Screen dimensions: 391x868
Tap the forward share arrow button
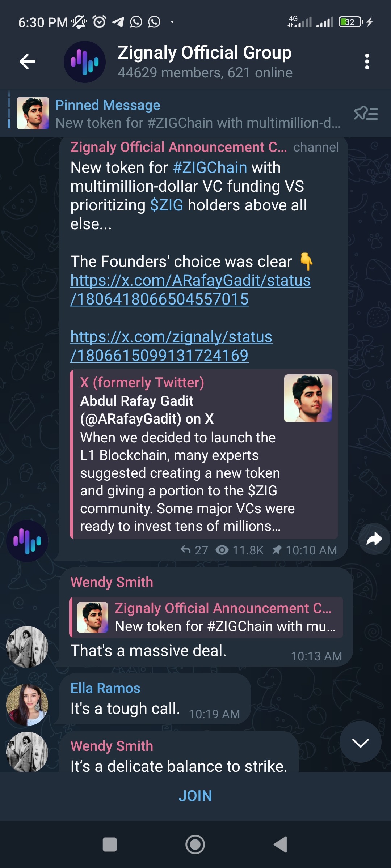coord(374,539)
